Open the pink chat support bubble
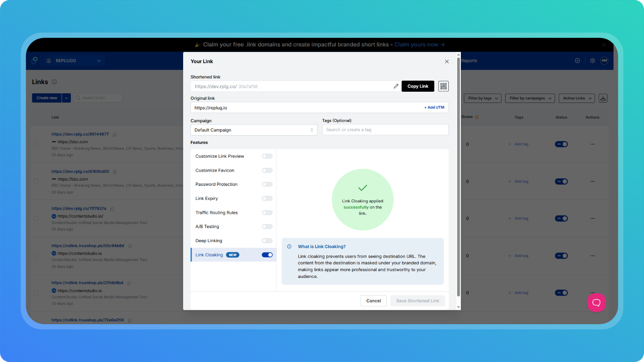 pyautogui.click(x=596, y=302)
